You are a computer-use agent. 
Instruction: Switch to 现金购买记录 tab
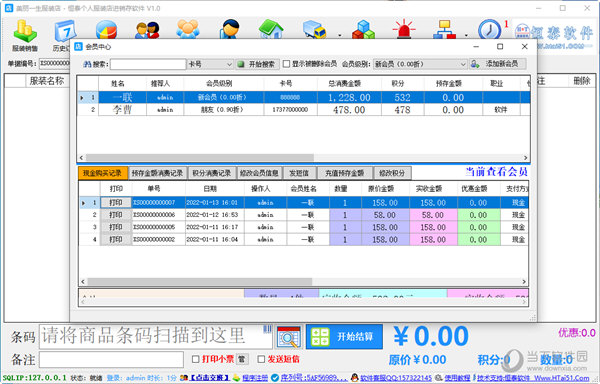pos(102,173)
